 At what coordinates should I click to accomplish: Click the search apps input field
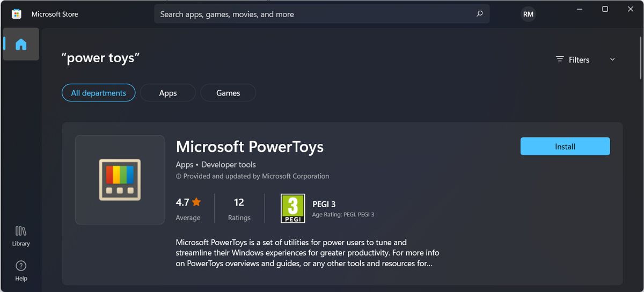click(x=311, y=14)
